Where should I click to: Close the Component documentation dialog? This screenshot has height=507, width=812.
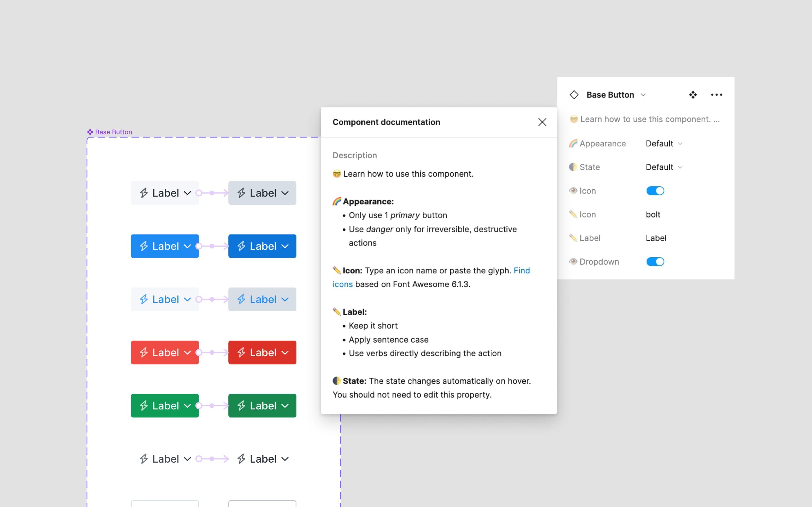542,122
